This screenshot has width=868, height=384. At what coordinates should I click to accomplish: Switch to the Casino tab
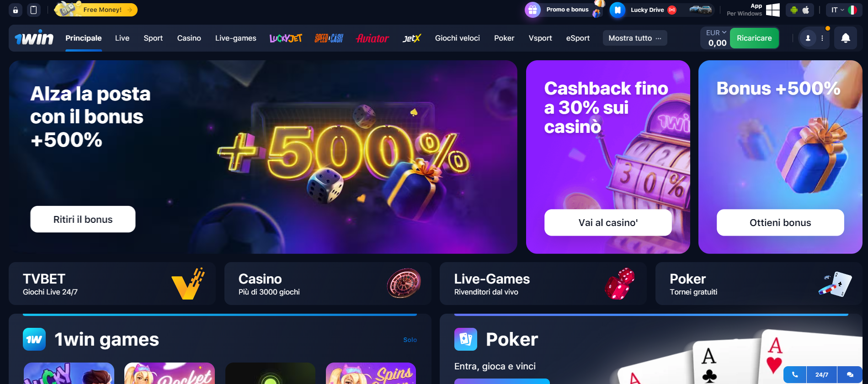pos(189,38)
